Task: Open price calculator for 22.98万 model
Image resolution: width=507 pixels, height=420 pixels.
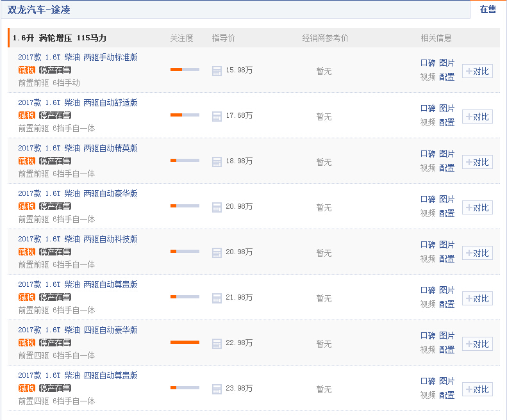Action: click(x=217, y=344)
